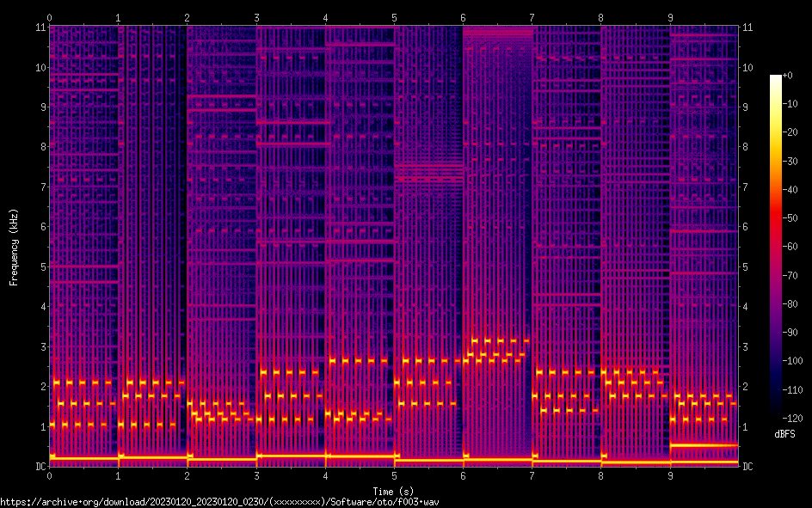Click the DC label on the left frequency axis
This screenshot has height=508, width=812.
(39, 467)
